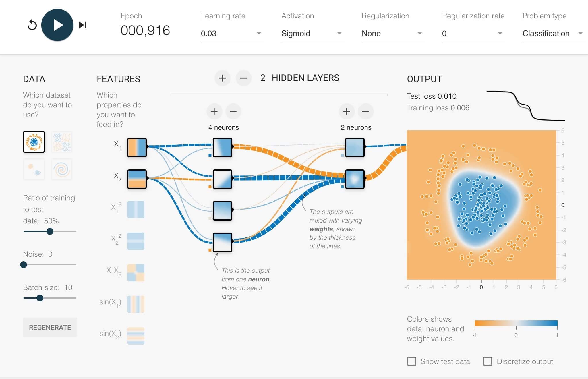
Task: Select the spiral dataset thumbnail
Action: click(61, 169)
